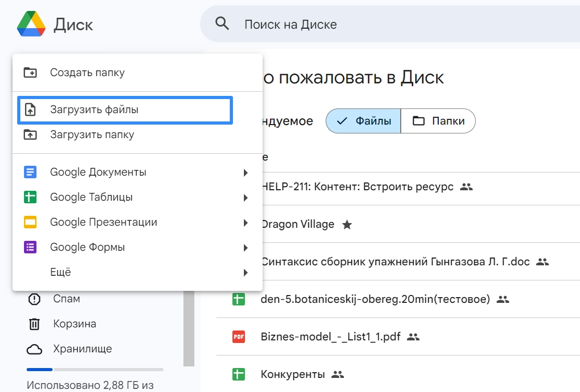
Task: Type in the Поиск на Диске field
Action: [x=365, y=24]
